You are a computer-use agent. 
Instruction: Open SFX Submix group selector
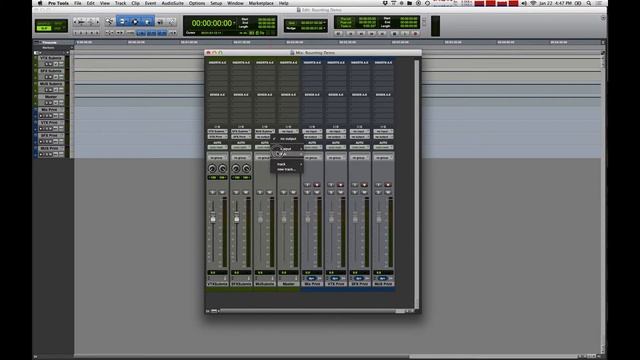pos(241,158)
